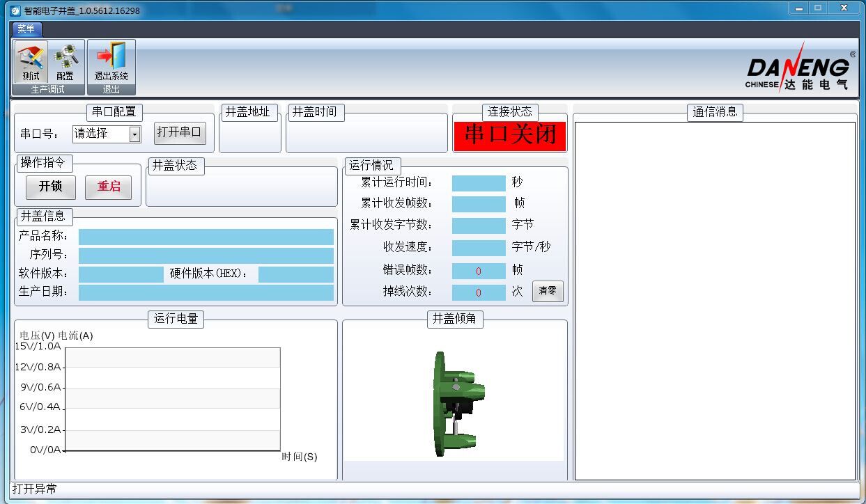866x504 pixels.
Task: Click the 清零 reset button
Action: click(548, 291)
